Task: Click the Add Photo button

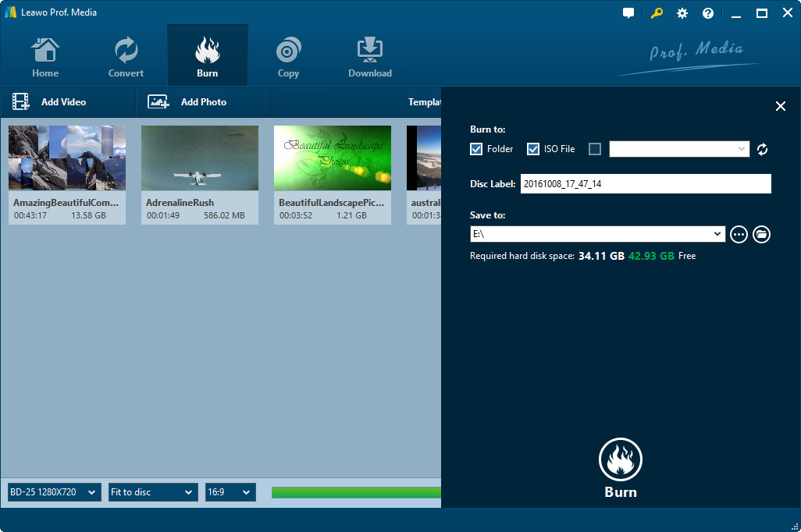Action: 187,102
